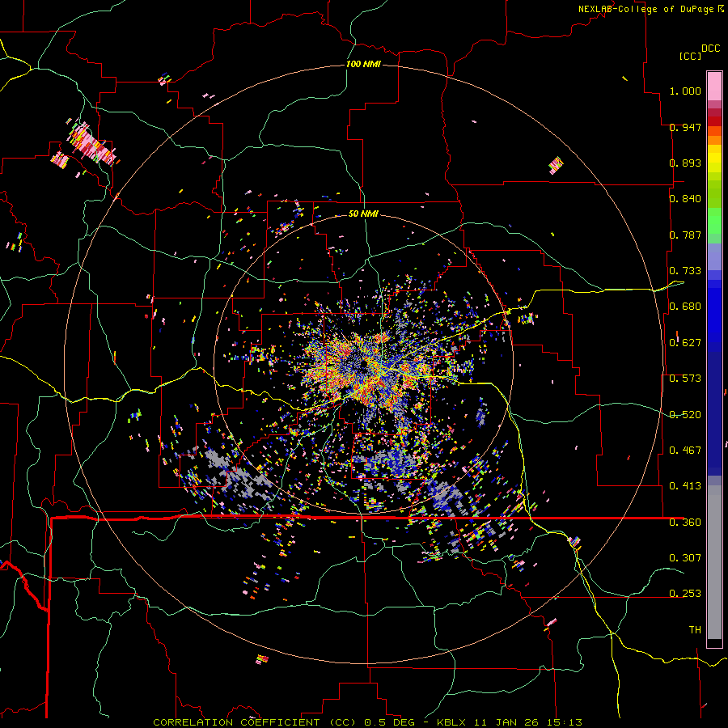
Task: Select the 1.000 legend value
Action: pyautogui.click(x=685, y=91)
